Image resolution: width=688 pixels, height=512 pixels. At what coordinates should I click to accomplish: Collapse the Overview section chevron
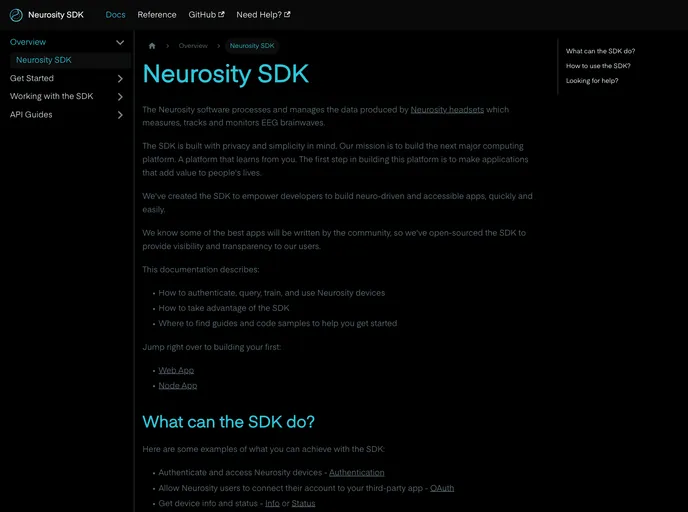point(120,42)
